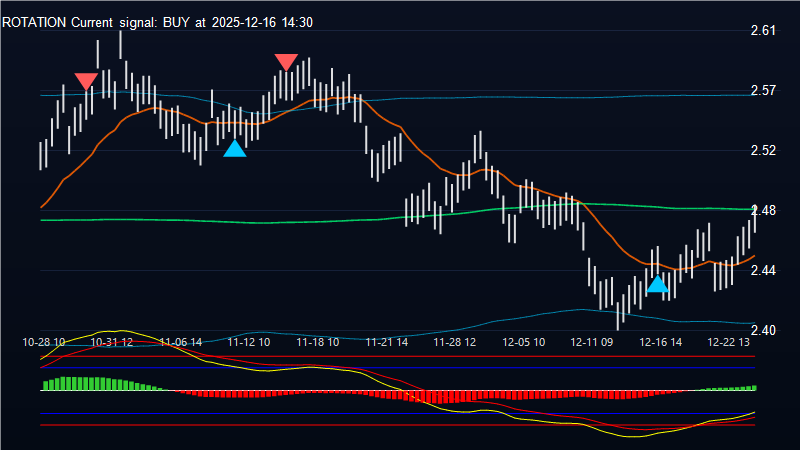Click the red sell triangle above 10-31
800x450 pixels.
click(86, 81)
